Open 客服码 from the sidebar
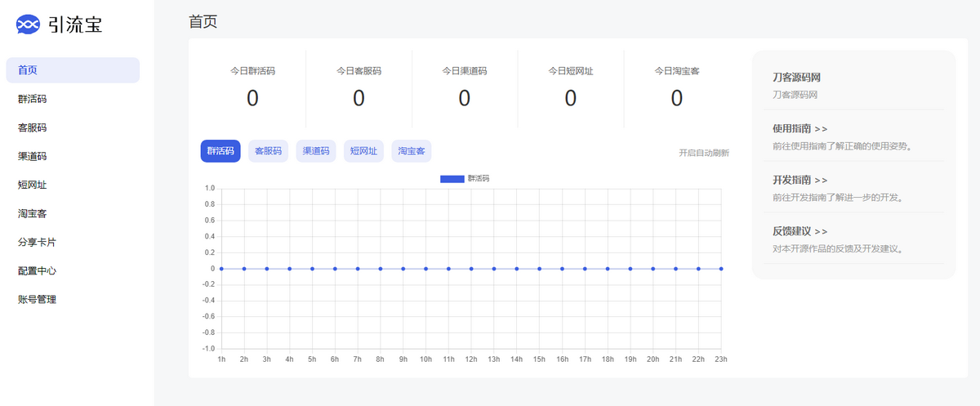 click(33, 127)
